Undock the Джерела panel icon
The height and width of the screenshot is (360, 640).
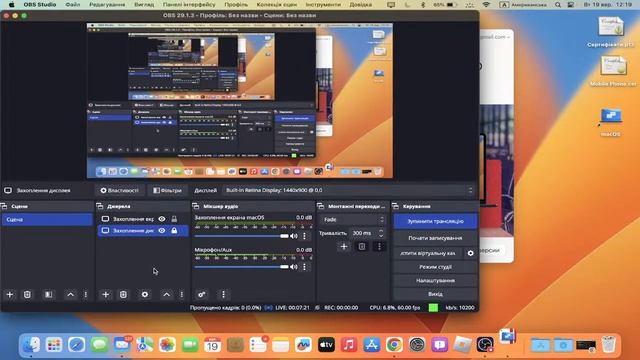click(x=100, y=206)
